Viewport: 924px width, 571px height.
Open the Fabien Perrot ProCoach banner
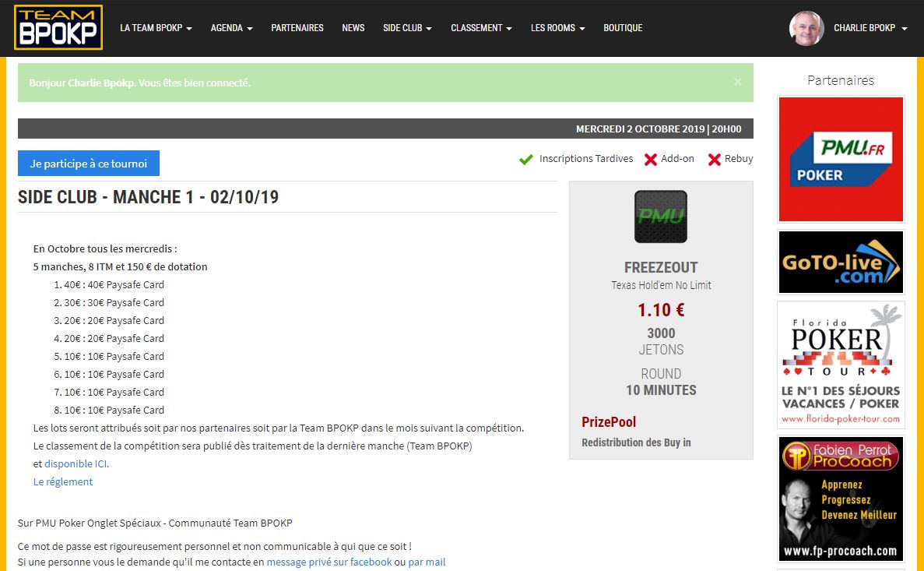pyautogui.click(x=841, y=499)
